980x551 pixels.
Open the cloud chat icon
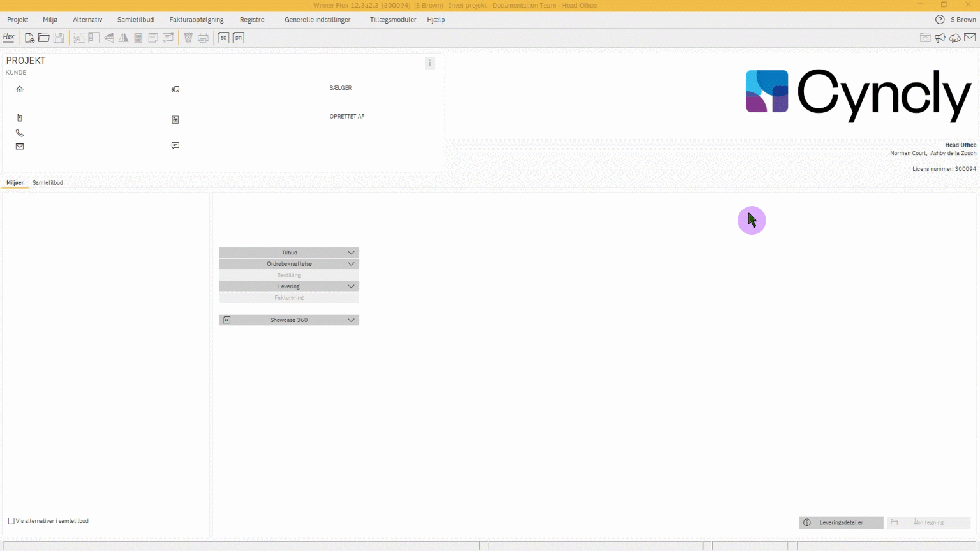coord(954,38)
